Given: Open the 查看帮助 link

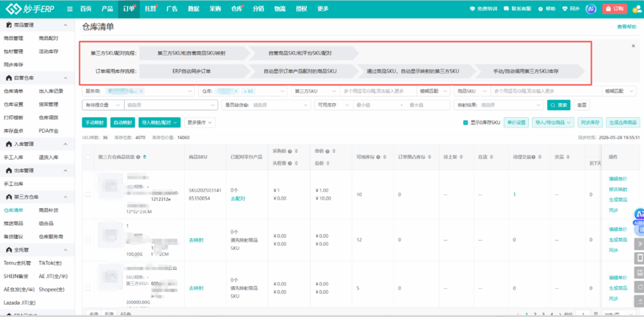Looking at the screenshot, I should [x=626, y=26].
